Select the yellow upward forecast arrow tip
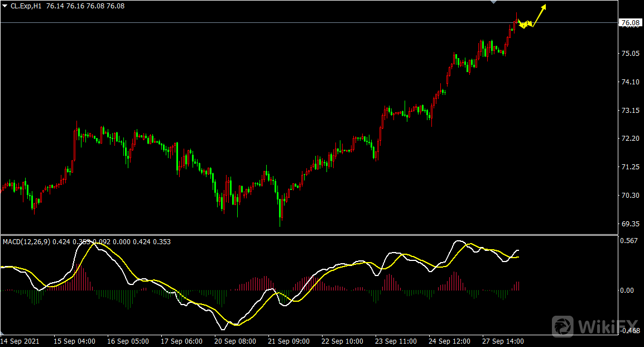Viewport: 644px width, 347px height. 545,7
